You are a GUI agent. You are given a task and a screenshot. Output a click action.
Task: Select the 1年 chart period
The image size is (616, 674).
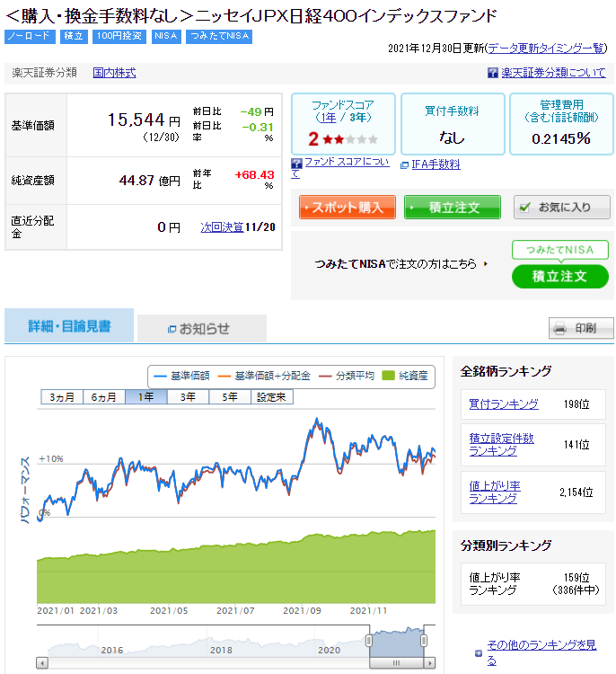(x=146, y=397)
